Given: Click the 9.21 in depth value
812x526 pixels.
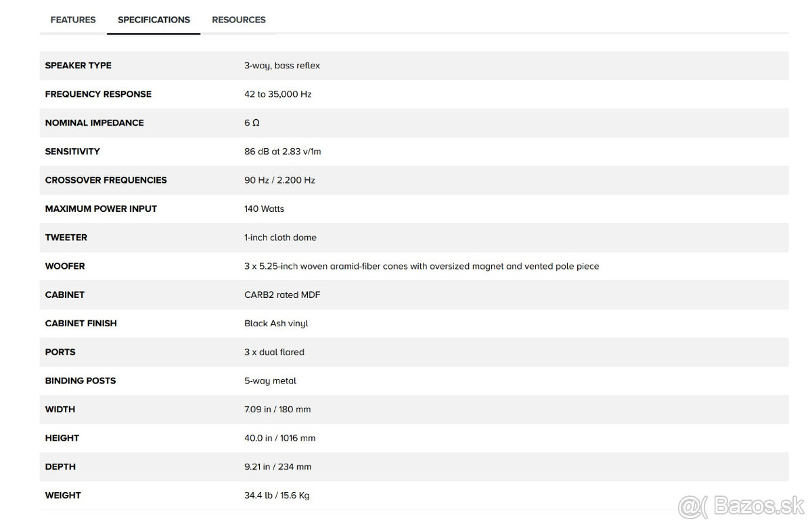Looking at the screenshot, I should point(277,466).
